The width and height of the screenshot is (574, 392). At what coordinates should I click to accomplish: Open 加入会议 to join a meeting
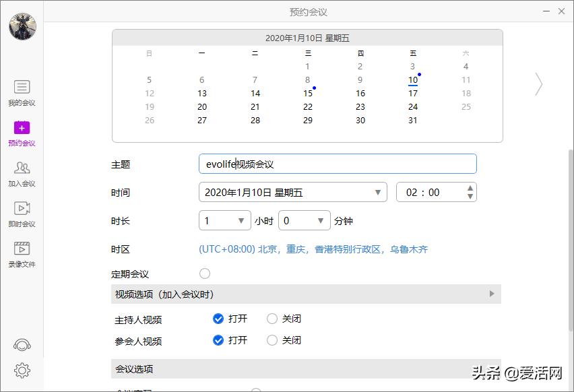coord(22,174)
